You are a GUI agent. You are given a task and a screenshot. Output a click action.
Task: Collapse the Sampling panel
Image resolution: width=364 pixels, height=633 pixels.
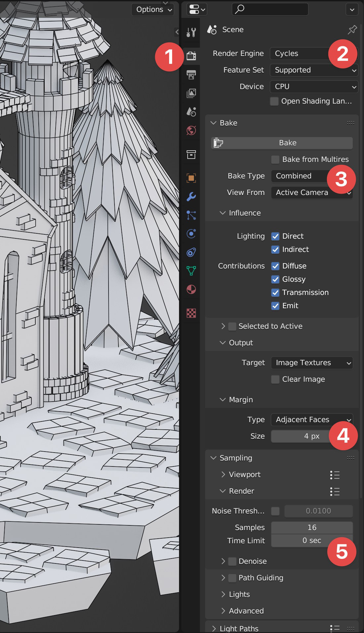[x=213, y=458]
